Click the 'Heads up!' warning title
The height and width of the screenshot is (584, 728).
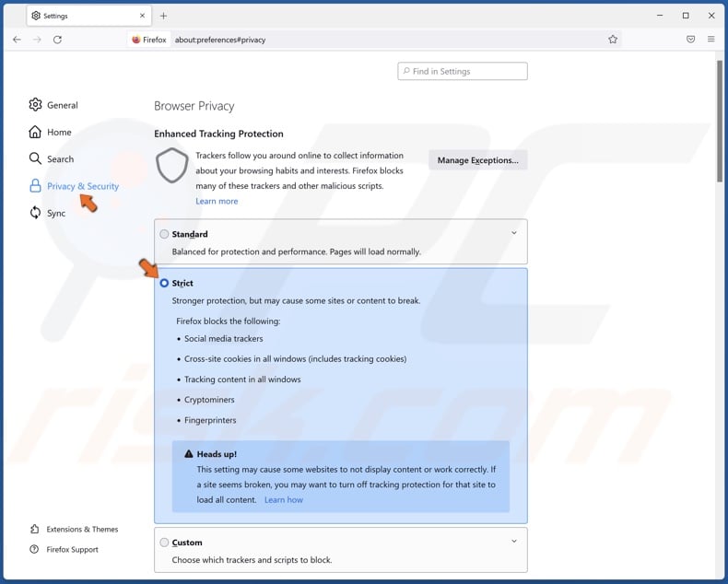coord(217,454)
